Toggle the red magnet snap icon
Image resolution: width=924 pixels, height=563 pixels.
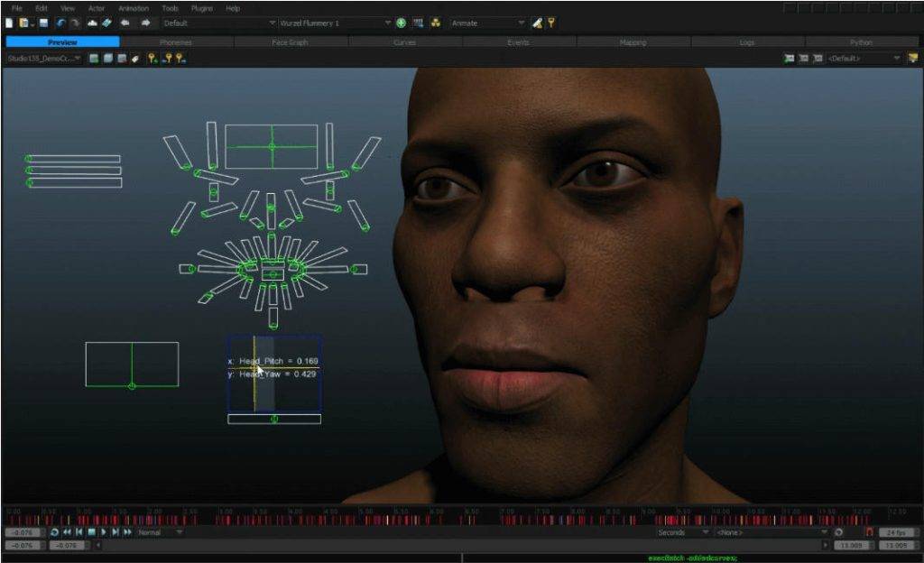[x=869, y=531]
